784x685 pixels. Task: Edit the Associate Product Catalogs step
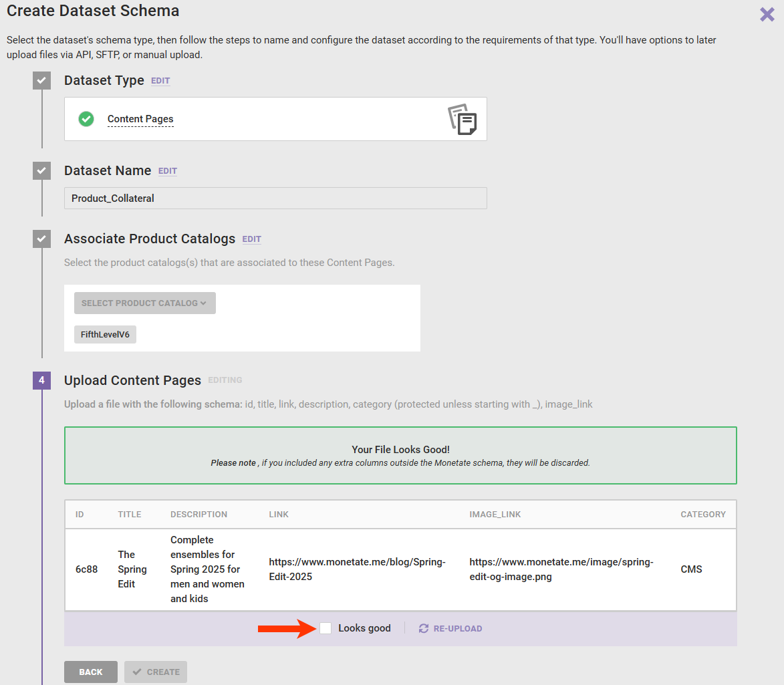(x=252, y=239)
